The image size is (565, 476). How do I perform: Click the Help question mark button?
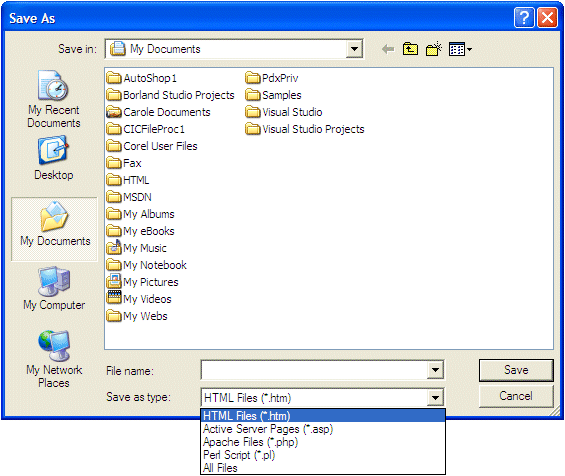click(524, 17)
